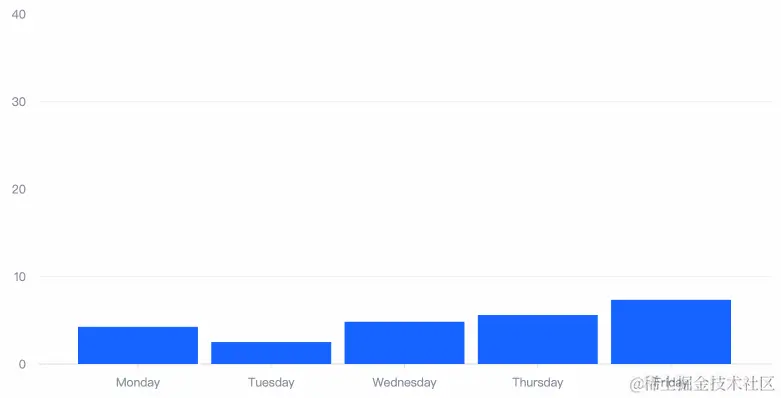Click the Tuesday axis label
Image resolution: width=781 pixels, height=398 pixels.
tap(271, 383)
